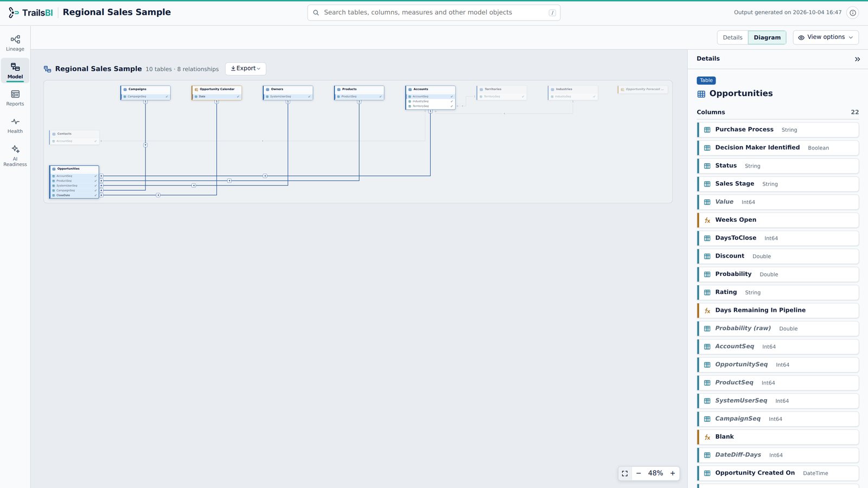This screenshot has width=868, height=488.
Task: Select the Contacts table node
Action: pyautogui.click(x=74, y=137)
